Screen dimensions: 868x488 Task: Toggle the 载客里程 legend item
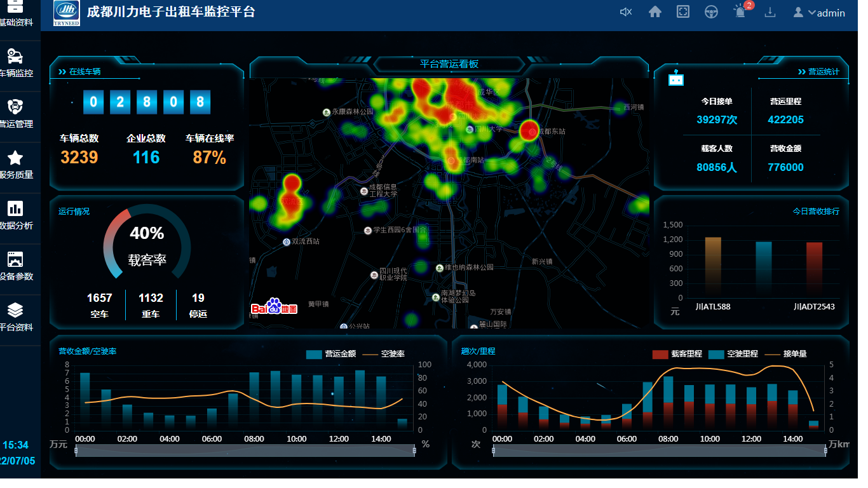[677, 354]
